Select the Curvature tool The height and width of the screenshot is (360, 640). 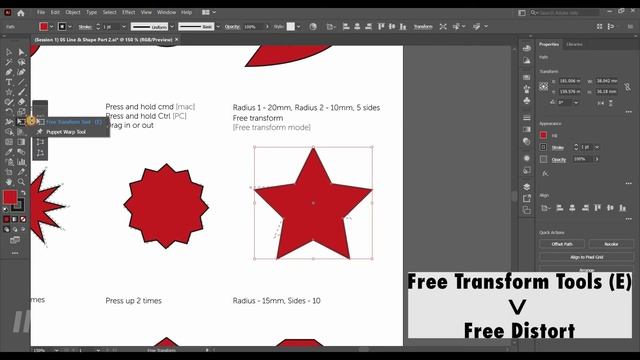click(21, 72)
